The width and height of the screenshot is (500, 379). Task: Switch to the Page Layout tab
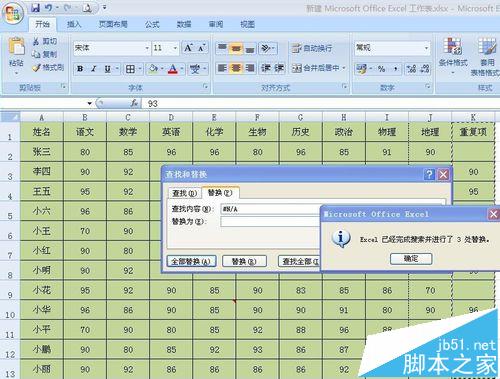113,24
